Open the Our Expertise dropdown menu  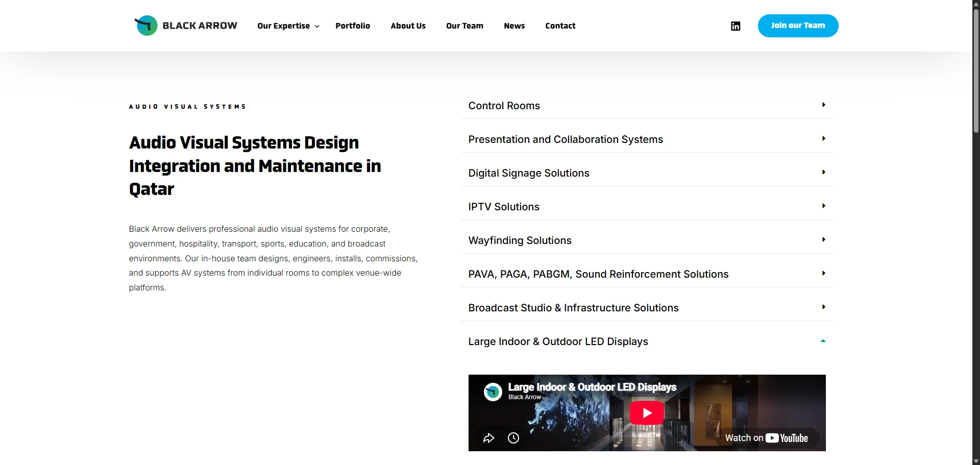coord(288,26)
